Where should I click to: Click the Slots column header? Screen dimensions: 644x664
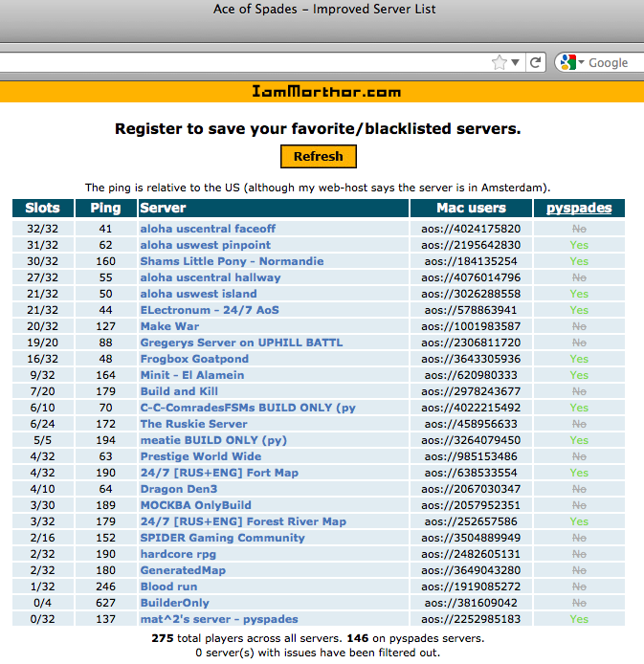[x=43, y=208]
